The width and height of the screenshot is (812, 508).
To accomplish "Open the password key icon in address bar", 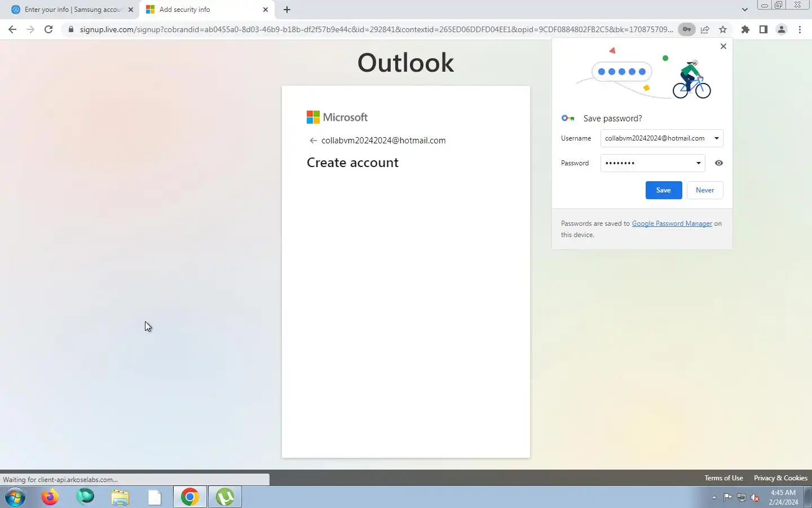I will [x=687, y=29].
